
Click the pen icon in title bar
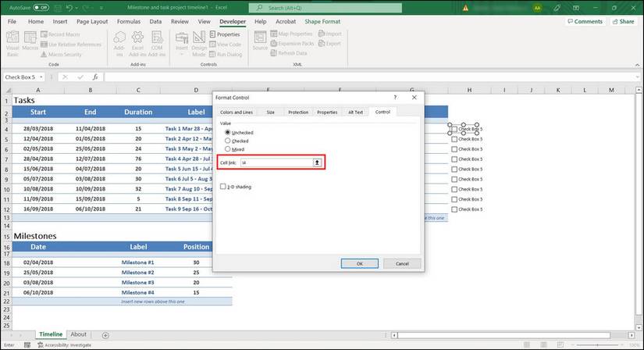pyautogui.click(x=557, y=8)
